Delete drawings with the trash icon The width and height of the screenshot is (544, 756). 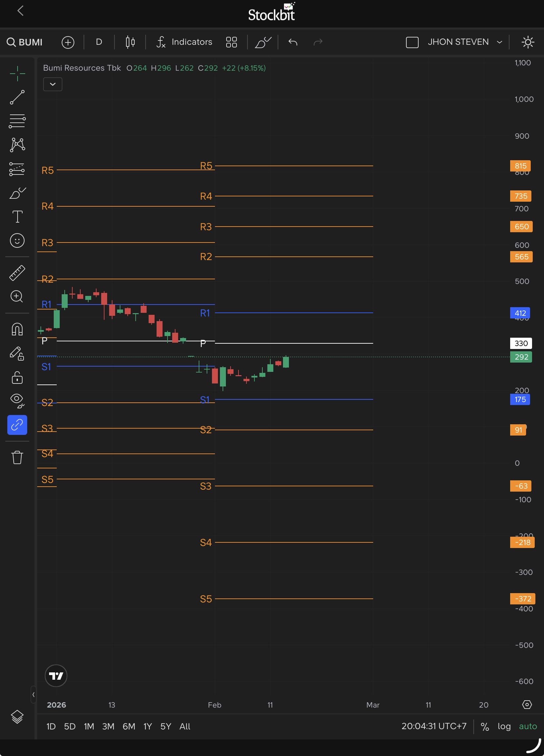tap(17, 457)
